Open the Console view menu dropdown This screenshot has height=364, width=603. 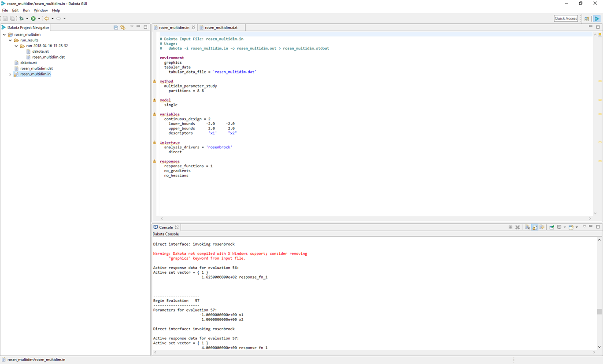[x=584, y=227]
